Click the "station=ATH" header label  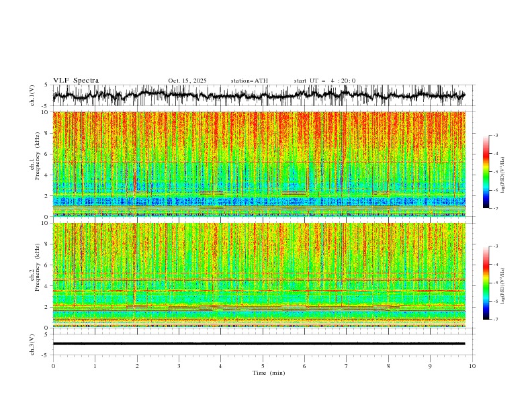pos(249,81)
